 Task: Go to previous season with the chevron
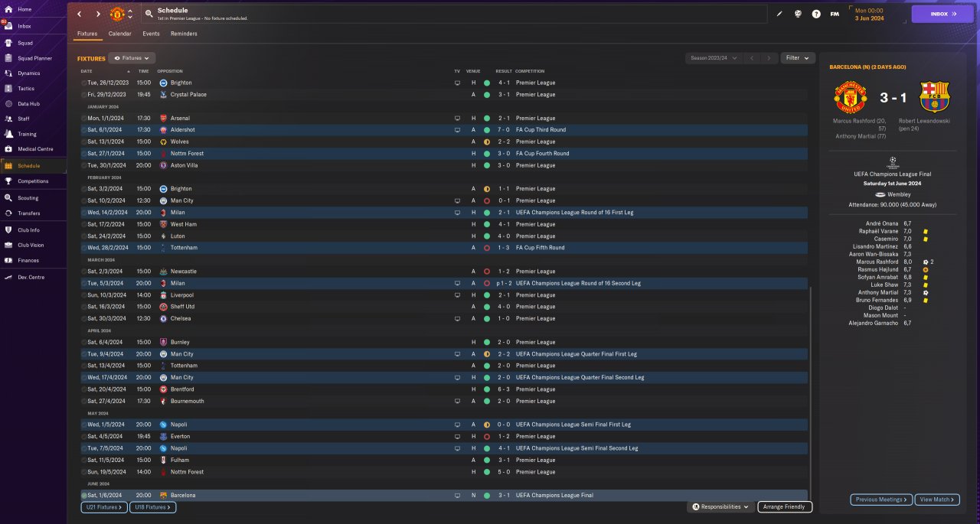[752, 58]
